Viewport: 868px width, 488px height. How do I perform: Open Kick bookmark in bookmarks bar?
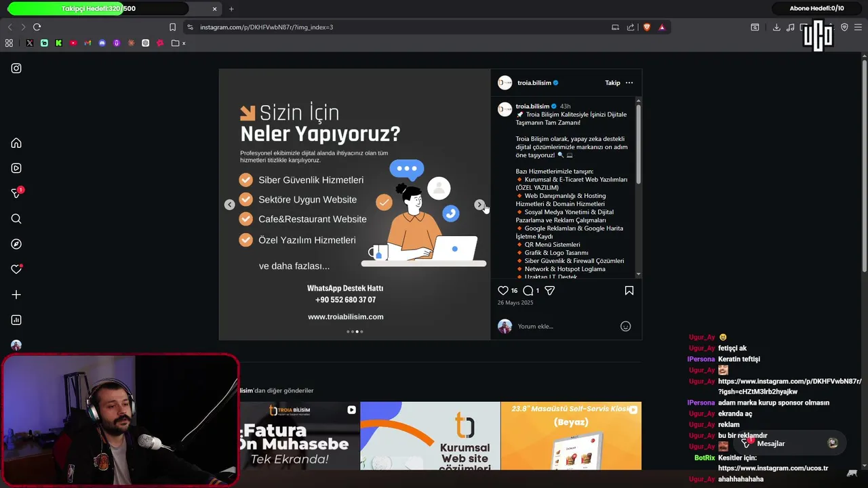(x=58, y=43)
